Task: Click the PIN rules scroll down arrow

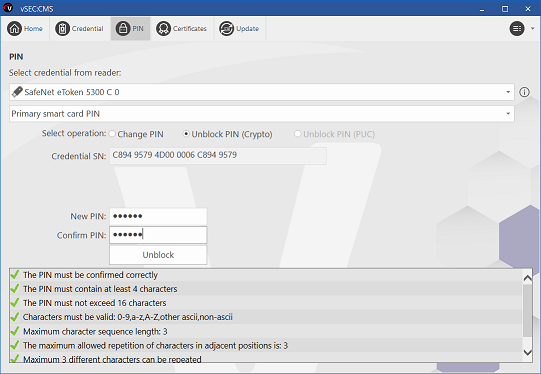Action: tap(528, 352)
